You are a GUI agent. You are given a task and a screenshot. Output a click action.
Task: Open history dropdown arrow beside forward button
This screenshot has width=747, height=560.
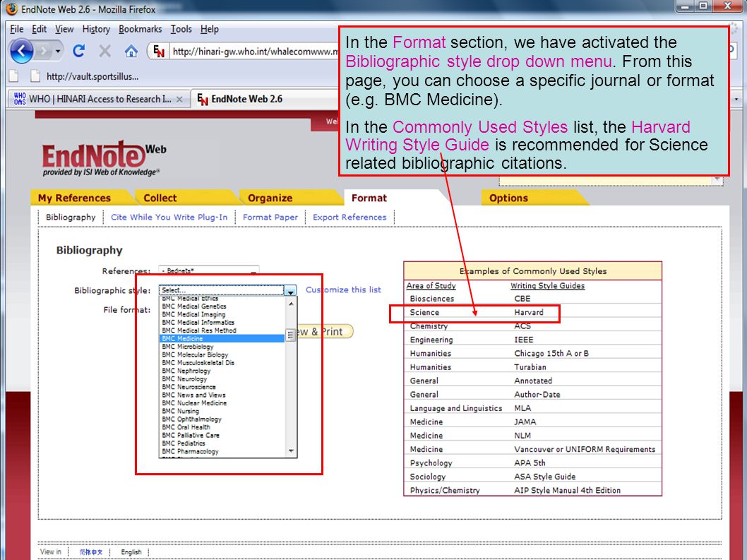coord(58,51)
